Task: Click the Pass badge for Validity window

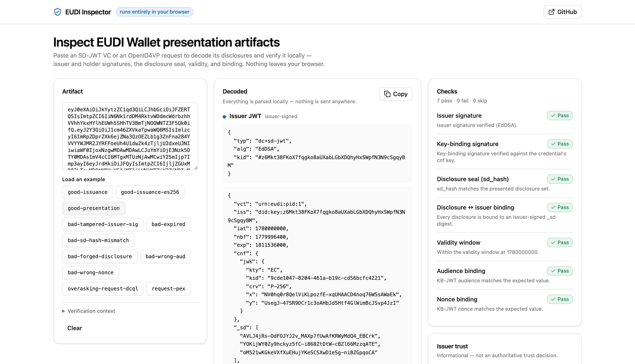Action: 560,243
